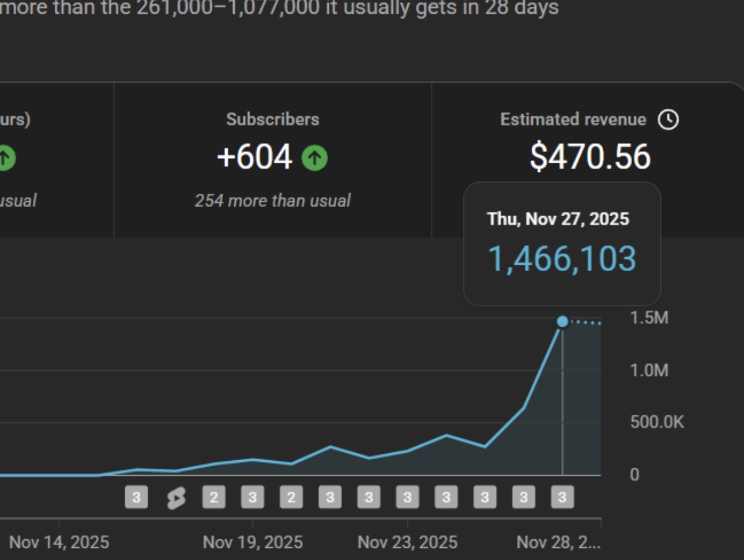The height and width of the screenshot is (560, 744).
Task: Click the green arrow in the Watch time tab
Action: click(5, 158)
